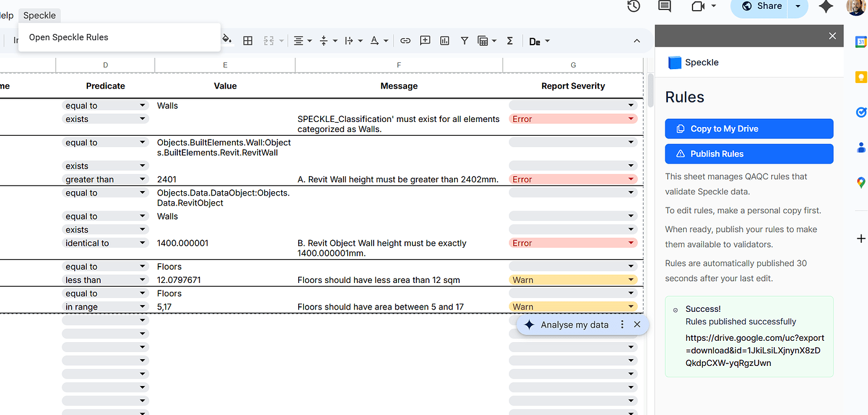This screenshot has width=868, height=415.
Task: Insert a comment from the toolbar
Action: click(x=425, y=41)
